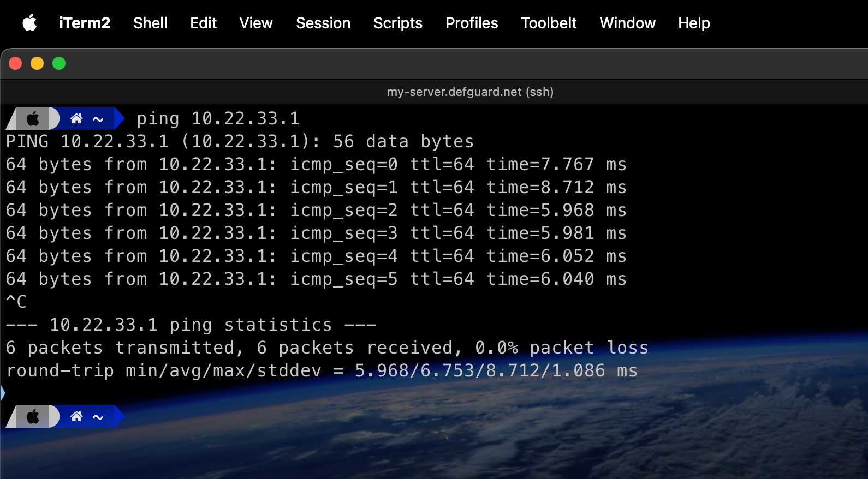Click the ping 10.22.33.1 command text
The width and height of the screenshot is (868, 479).
(218, 118)
